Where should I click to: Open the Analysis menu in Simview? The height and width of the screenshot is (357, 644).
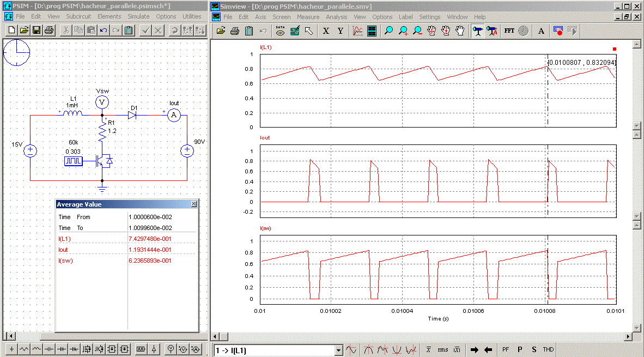[336, 17]
